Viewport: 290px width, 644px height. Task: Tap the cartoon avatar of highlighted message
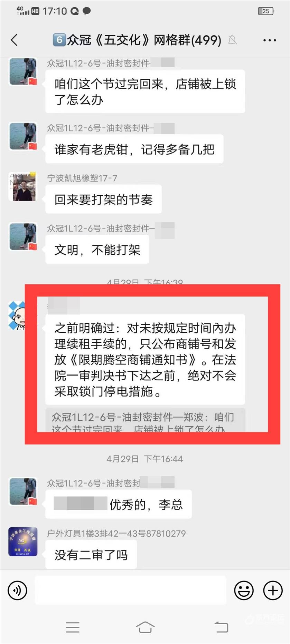(17, 315)
